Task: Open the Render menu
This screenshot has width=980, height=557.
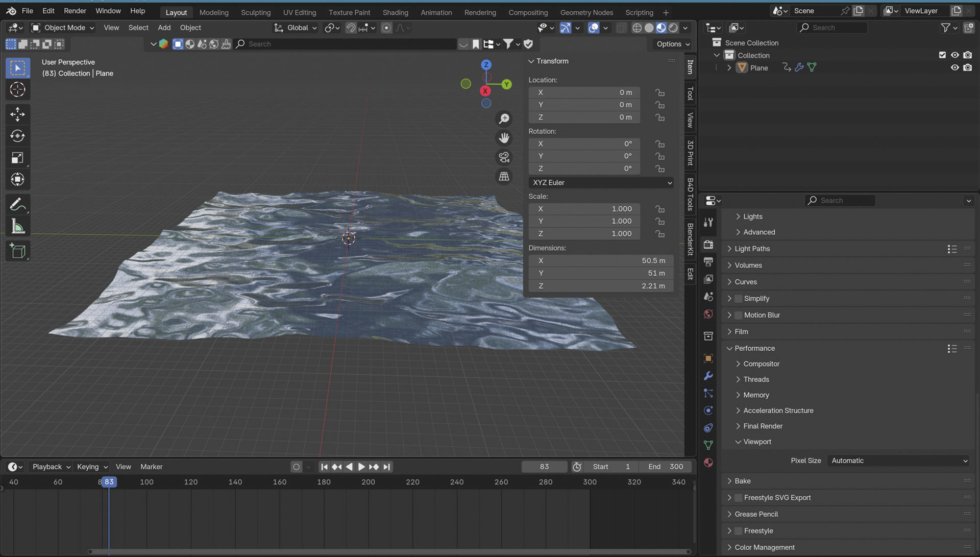Action: point(75,11)
